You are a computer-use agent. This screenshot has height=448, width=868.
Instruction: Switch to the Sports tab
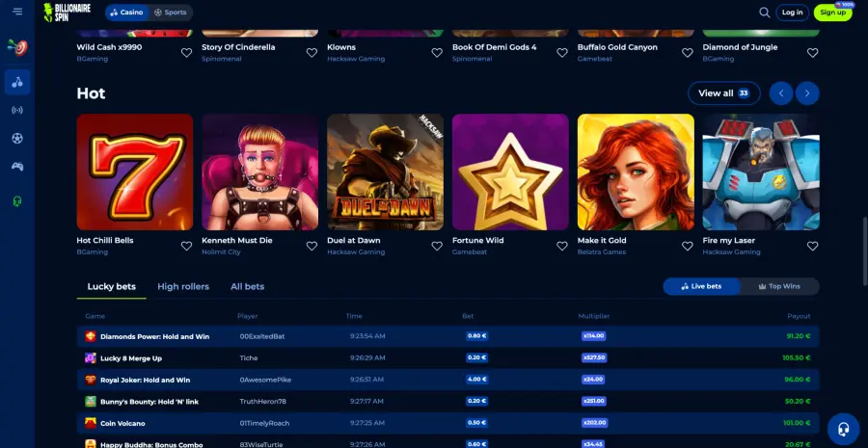click(171, 13)
